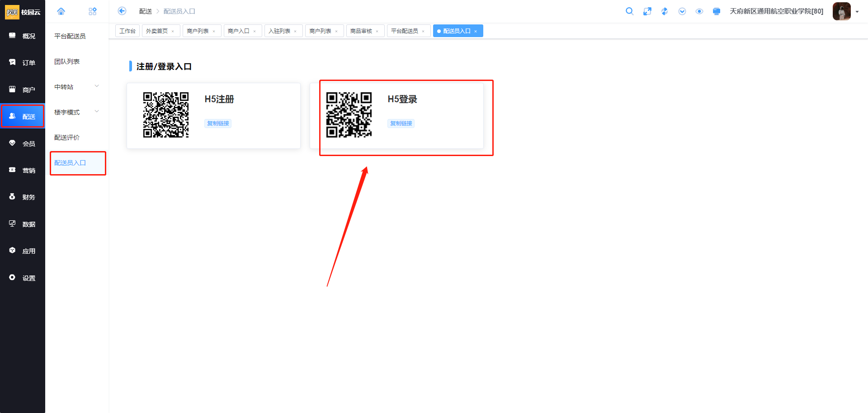Screen dimensions: 868x413
Task: Open the 订单 orders section
Action: pos(23,62)
